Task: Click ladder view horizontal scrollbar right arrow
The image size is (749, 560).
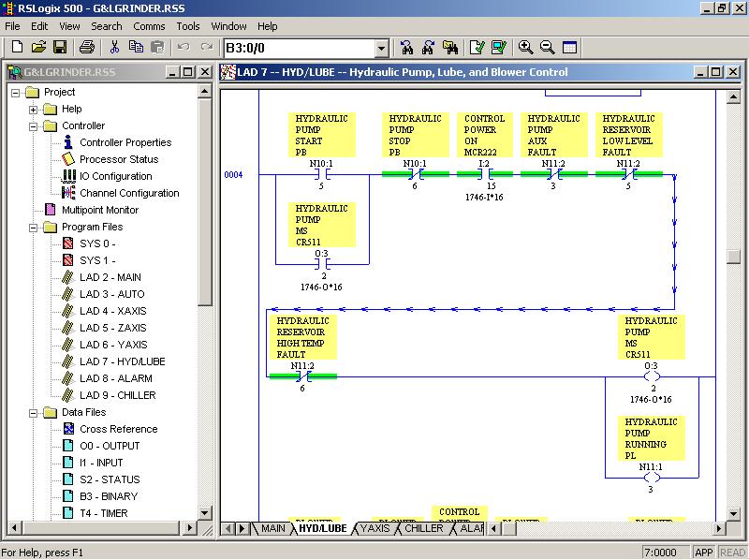Action: pos(718,528)
